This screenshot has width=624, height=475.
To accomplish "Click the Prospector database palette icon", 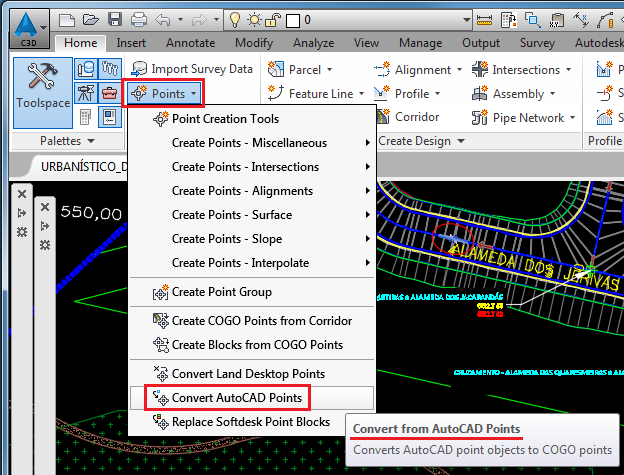I will pos(86,69).
